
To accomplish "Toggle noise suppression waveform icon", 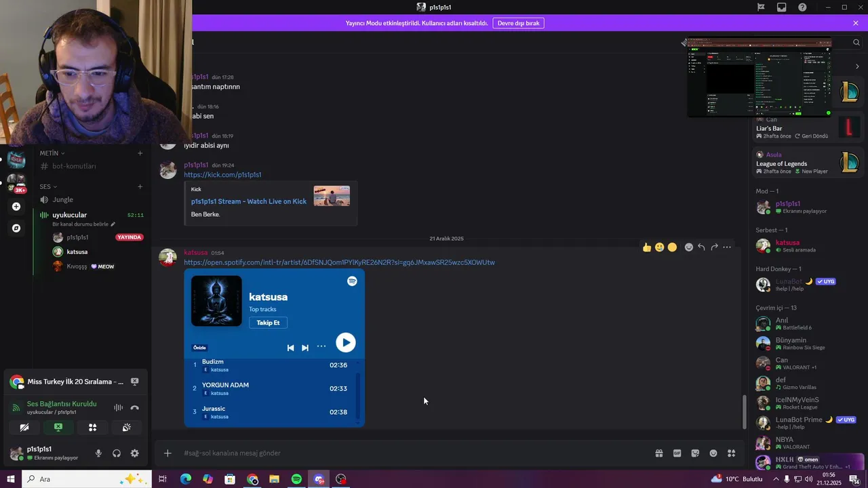I will tap(118, 407).
